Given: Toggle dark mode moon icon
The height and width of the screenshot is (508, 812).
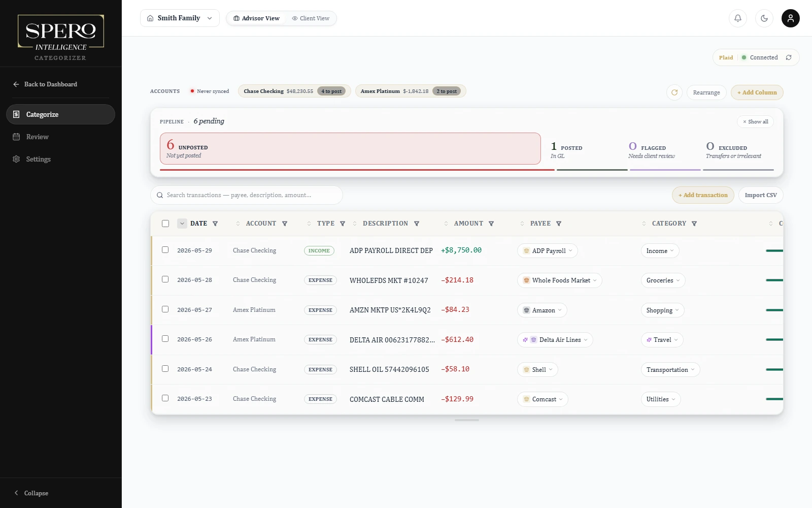Looking at the screenshot, I should coord(764,18).
